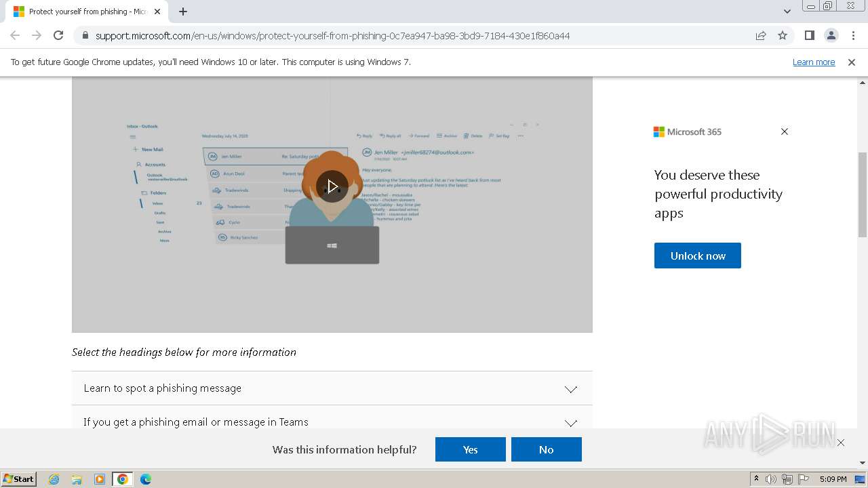Share this page icon
This screenshot has width=868, height=488.
pos(761,35)
